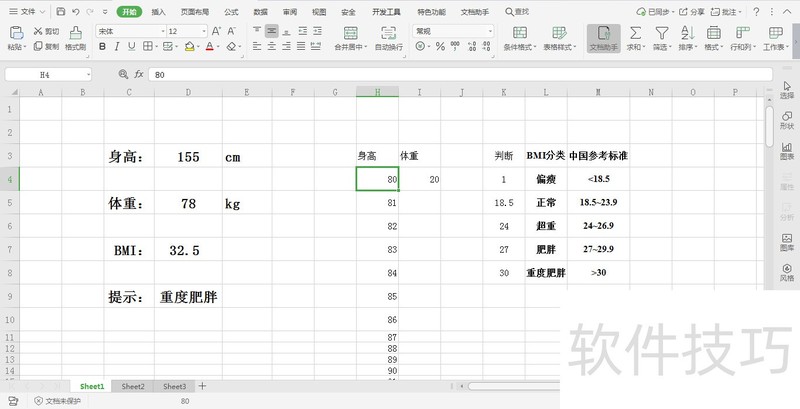Toggle Bold formatting

102,46
